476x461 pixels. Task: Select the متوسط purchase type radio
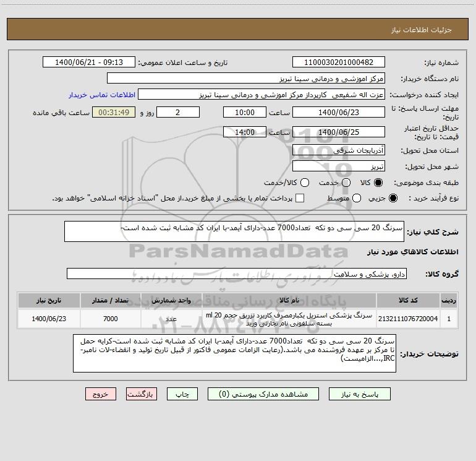[357, 198]
